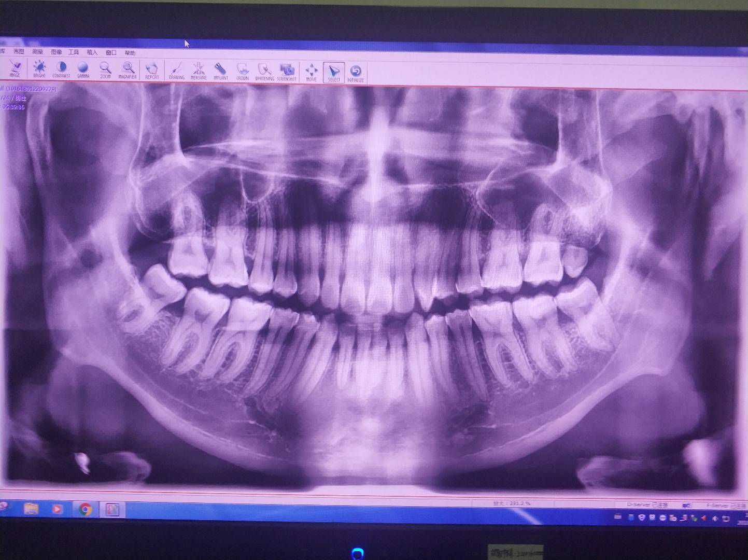Switch to dental imaging app on taskbar

[112, 510]
